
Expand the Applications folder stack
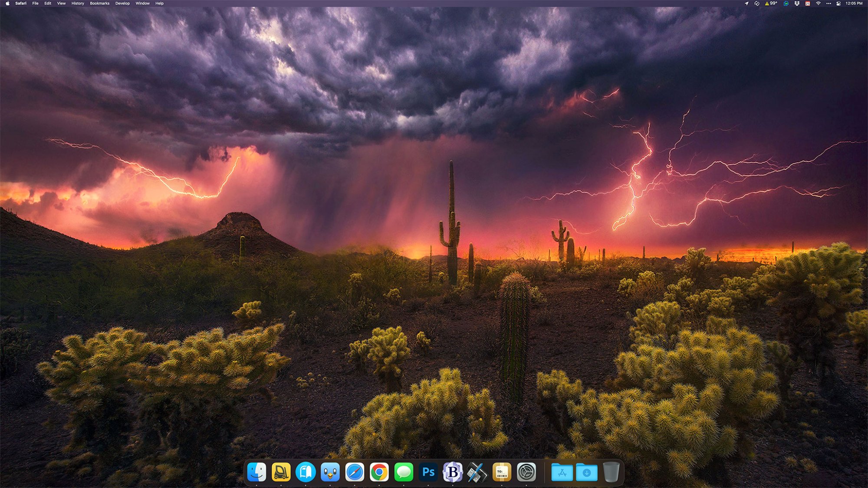562,472
